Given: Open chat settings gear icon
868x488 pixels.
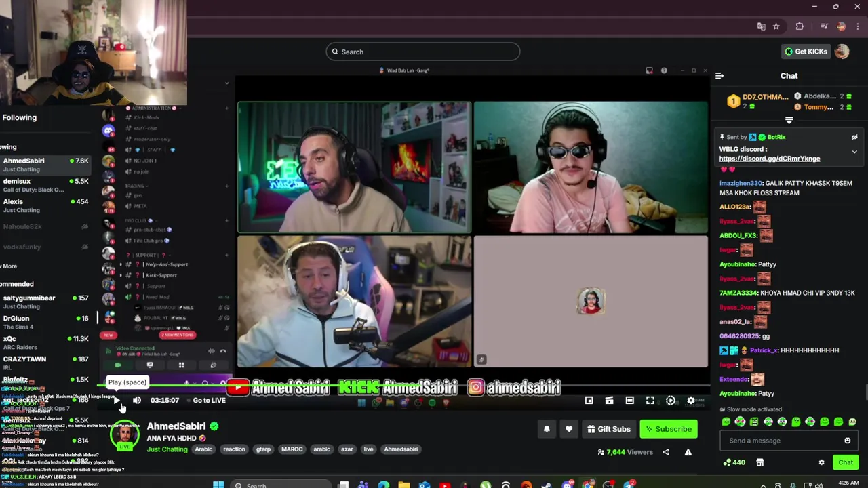Looking at the screenshot, I should (x=821, y=462).
